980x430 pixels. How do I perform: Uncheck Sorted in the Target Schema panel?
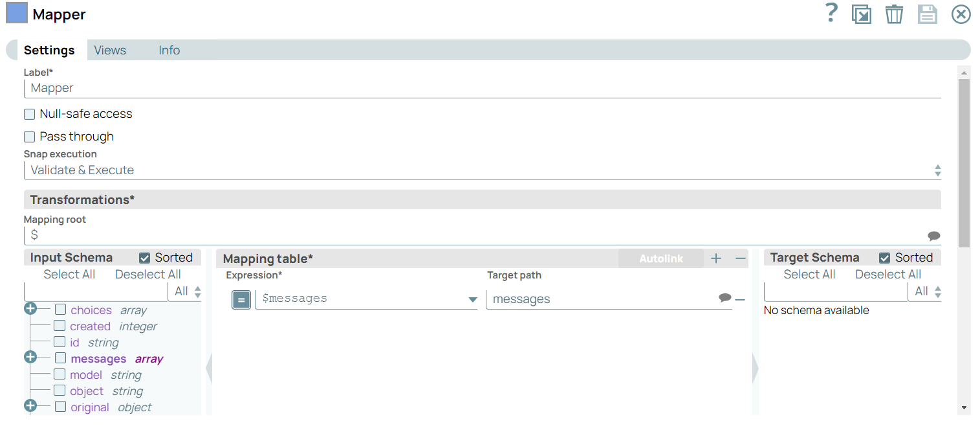884,257
